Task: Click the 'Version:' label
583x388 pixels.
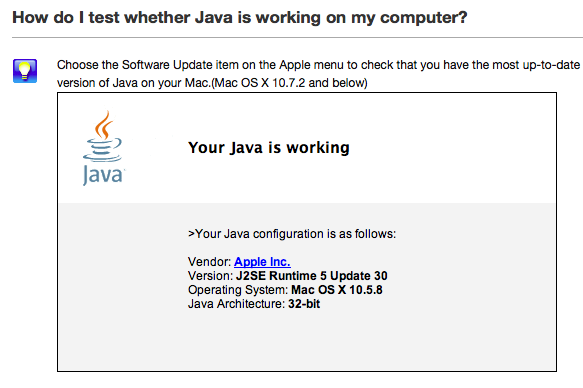Action: pos(210,276)
